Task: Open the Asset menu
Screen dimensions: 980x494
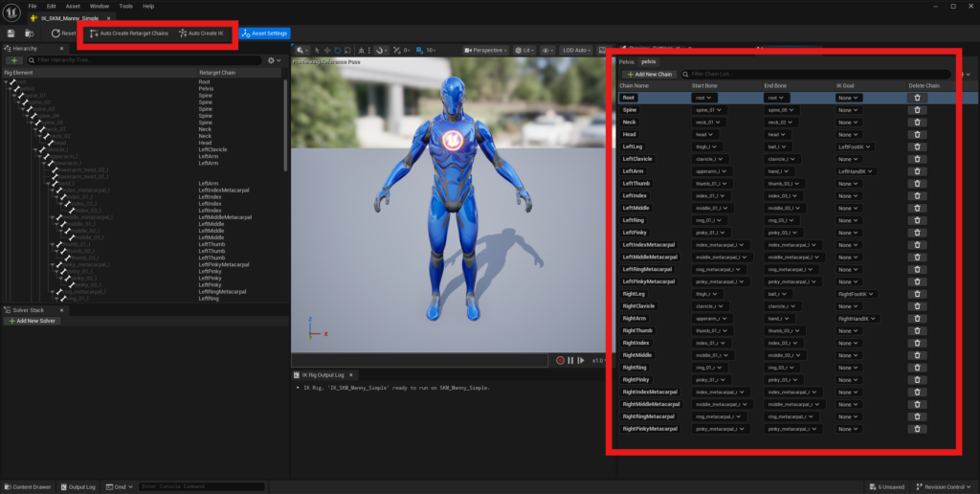Action: (71, 6)
